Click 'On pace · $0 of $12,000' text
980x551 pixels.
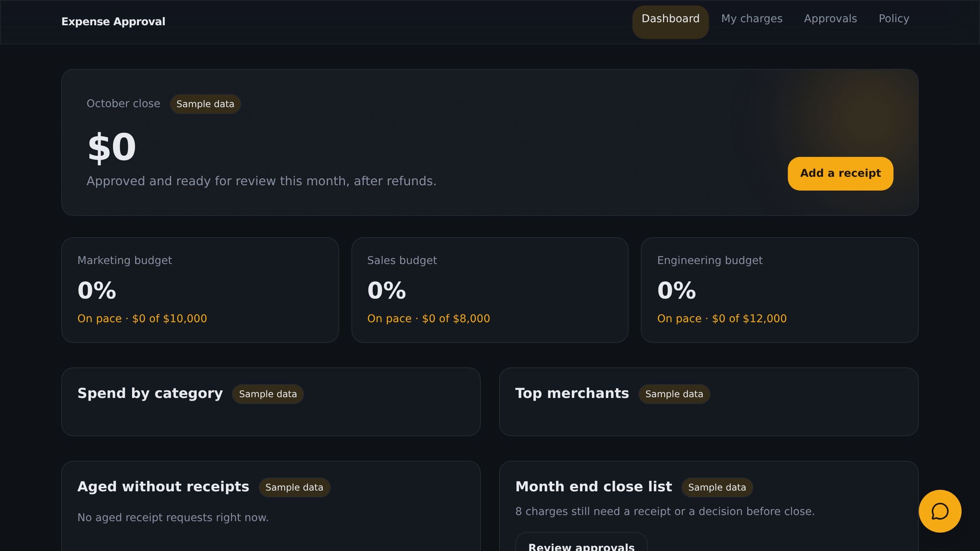point(722,318)
